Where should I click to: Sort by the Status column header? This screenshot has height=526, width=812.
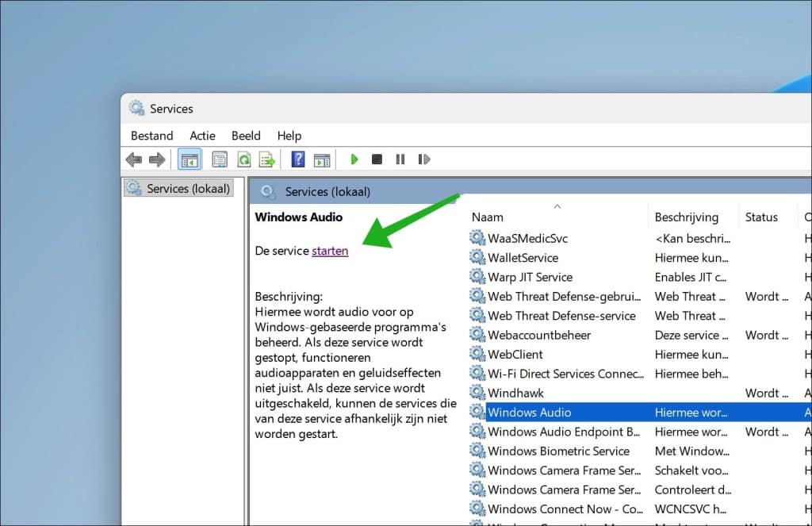(762, 217)
